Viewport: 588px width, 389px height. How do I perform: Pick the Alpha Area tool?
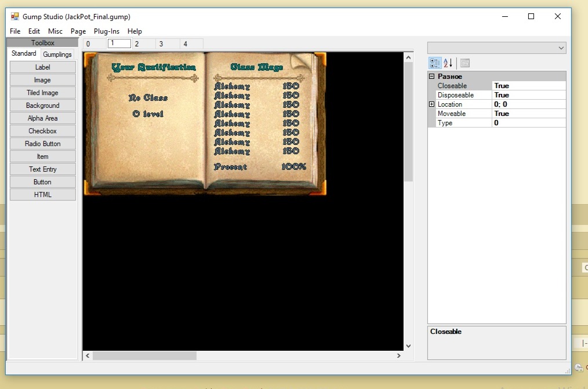click(42, 118)
